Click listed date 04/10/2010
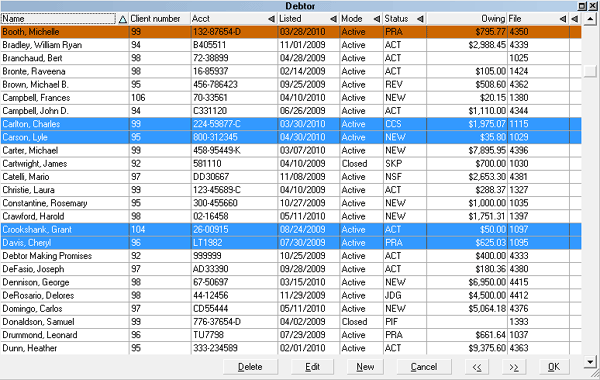The height and width of the screenshot is (380, 600). (302, 98)
